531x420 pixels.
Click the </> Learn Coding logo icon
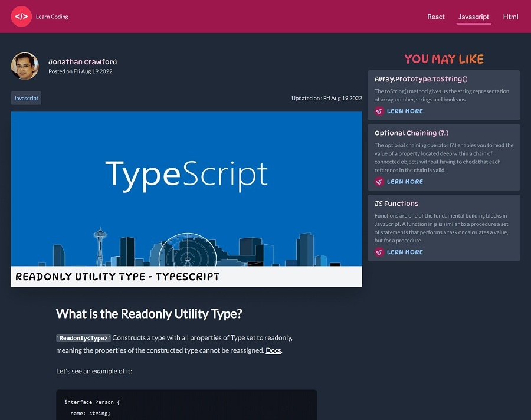point(22,17)
